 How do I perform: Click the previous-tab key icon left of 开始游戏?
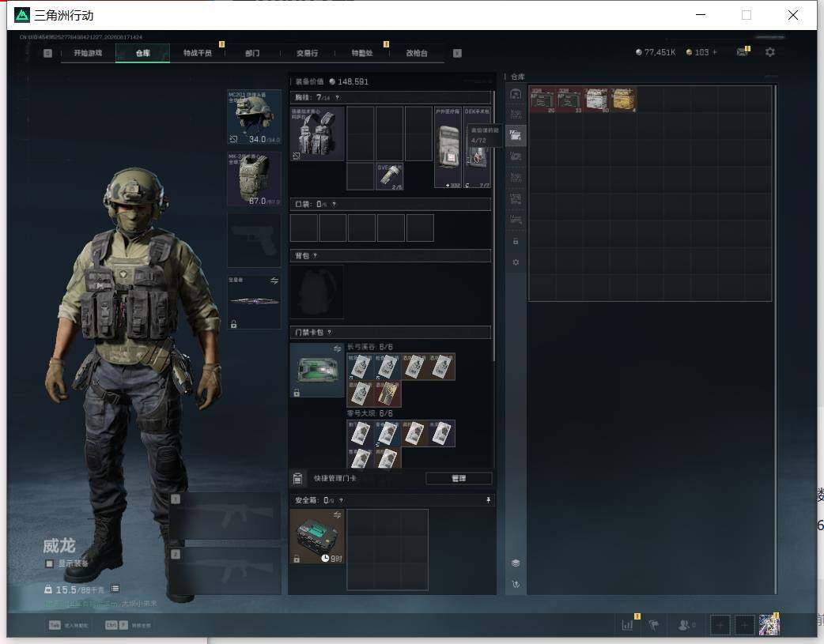[47, 53]
